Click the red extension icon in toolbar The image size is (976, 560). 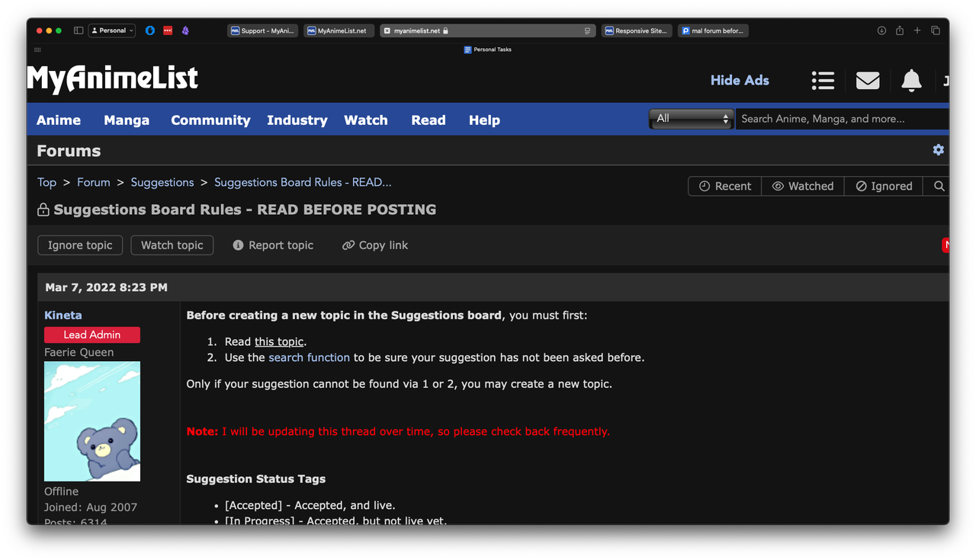click(168, 30)
